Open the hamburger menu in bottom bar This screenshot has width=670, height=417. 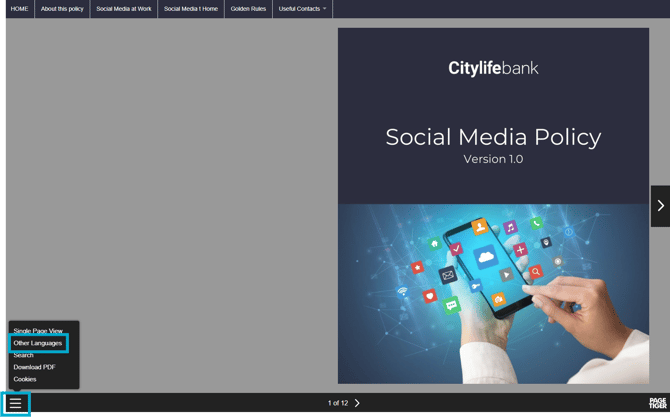[15, 404]
